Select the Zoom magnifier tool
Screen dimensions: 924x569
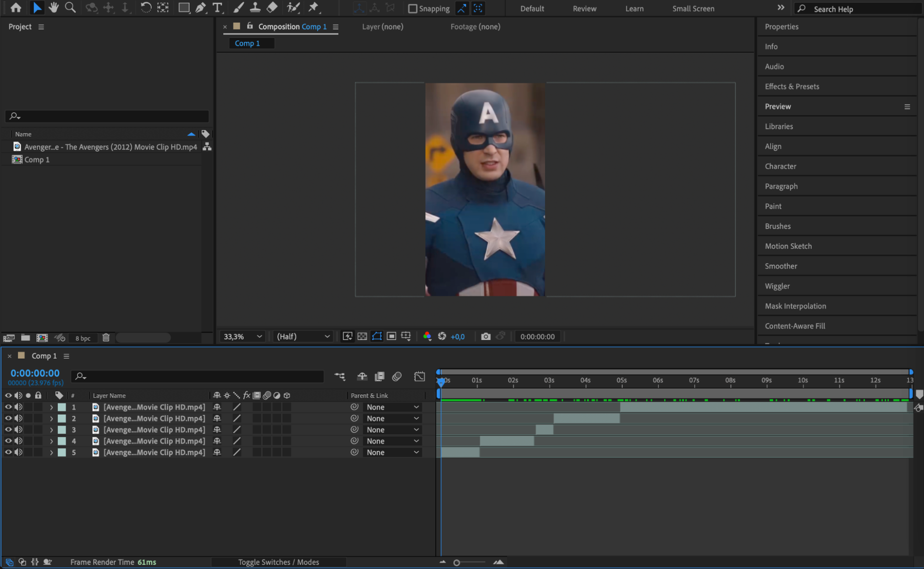[70, 7]
